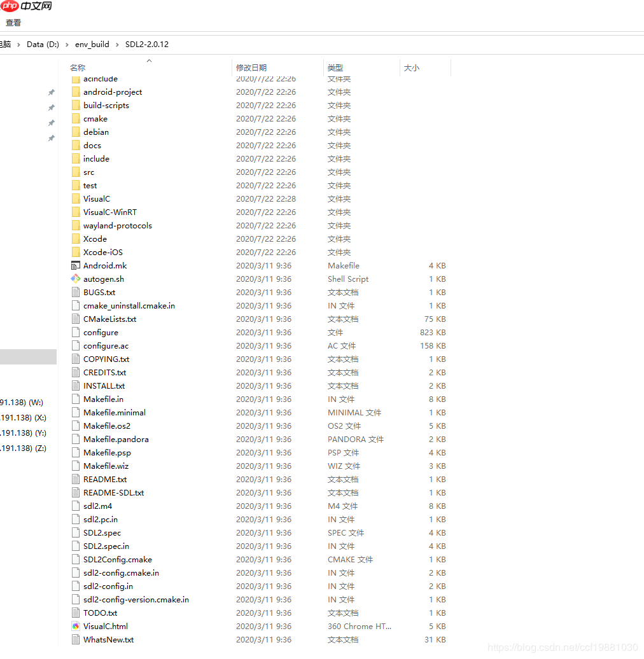
Task: Select the VisualC.html Chrome file icon
Action: 76,626
